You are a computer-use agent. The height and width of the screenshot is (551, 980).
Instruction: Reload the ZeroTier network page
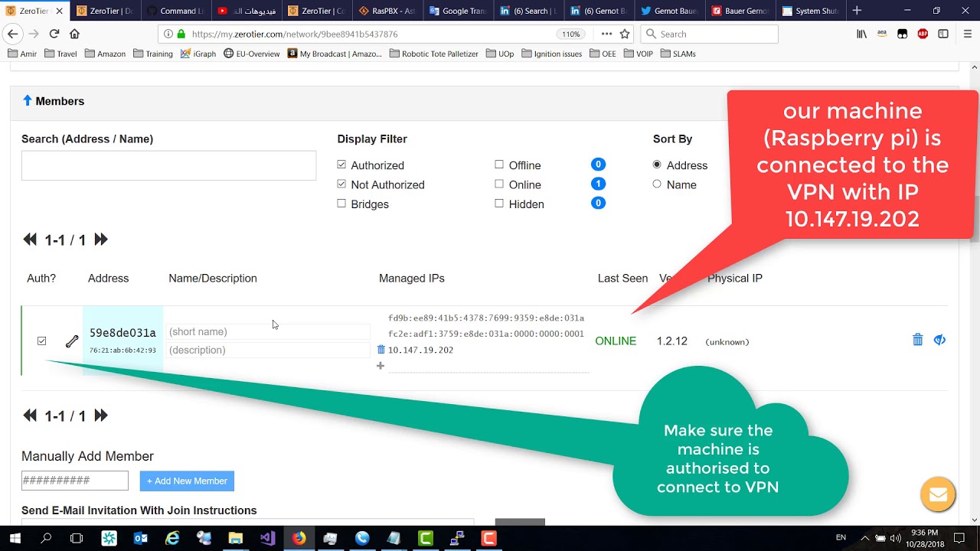[54, 34]
